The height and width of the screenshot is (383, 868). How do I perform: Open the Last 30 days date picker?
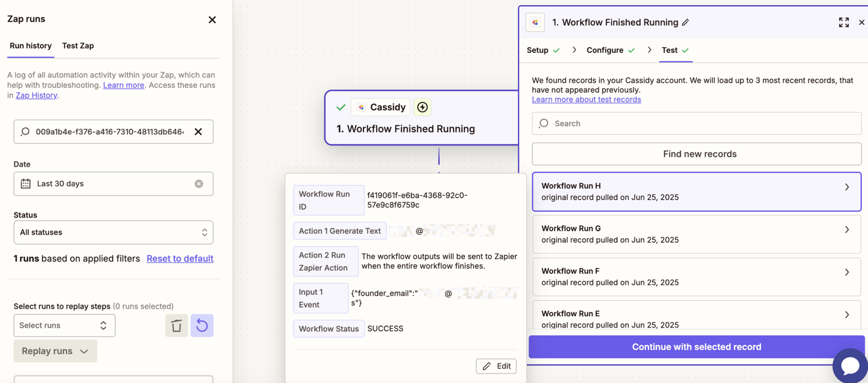coord(113,184)
